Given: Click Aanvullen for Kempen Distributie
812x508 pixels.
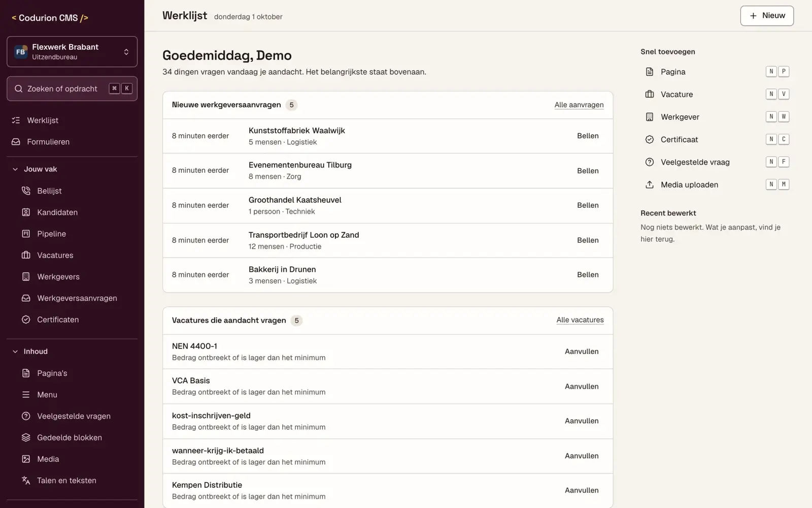Looking at the screenshot, I should [582, 490].
